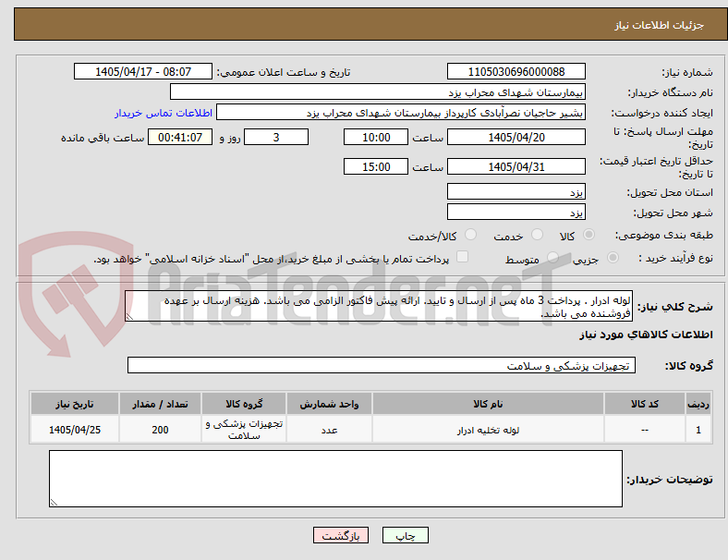Click the announcement date field 1405/04/17 - 08:07
Image resolution: width=728 pixels, height=560 pixels.
143,72
